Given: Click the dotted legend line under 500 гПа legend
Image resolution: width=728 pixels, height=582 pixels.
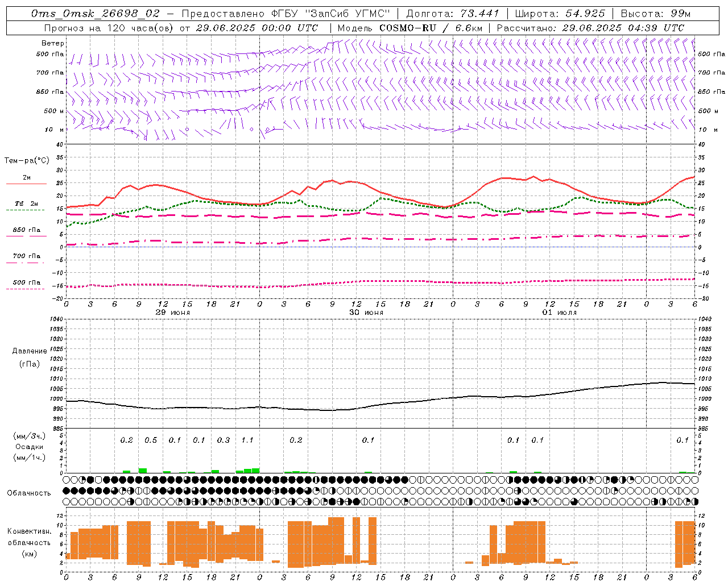Looking at the screenshot, I should click(26, 289).
